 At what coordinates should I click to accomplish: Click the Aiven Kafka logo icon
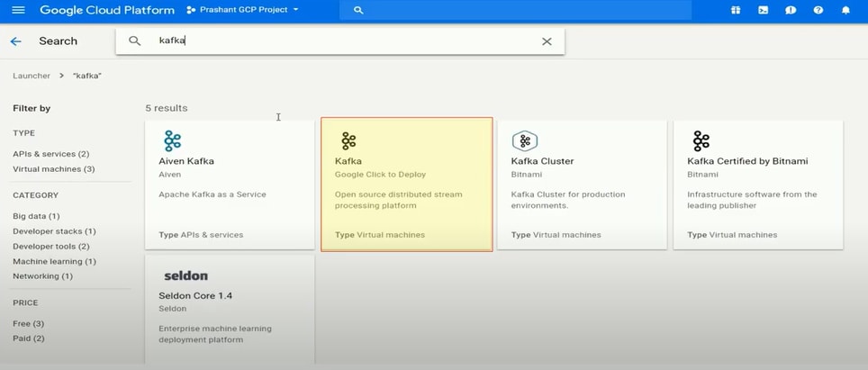172,141
